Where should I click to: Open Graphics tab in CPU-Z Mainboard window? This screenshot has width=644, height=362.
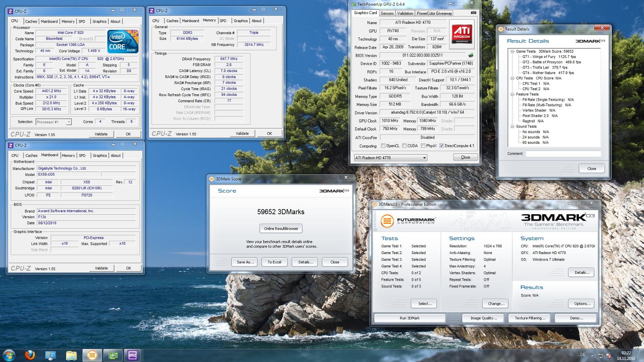[x=100, y=155]
